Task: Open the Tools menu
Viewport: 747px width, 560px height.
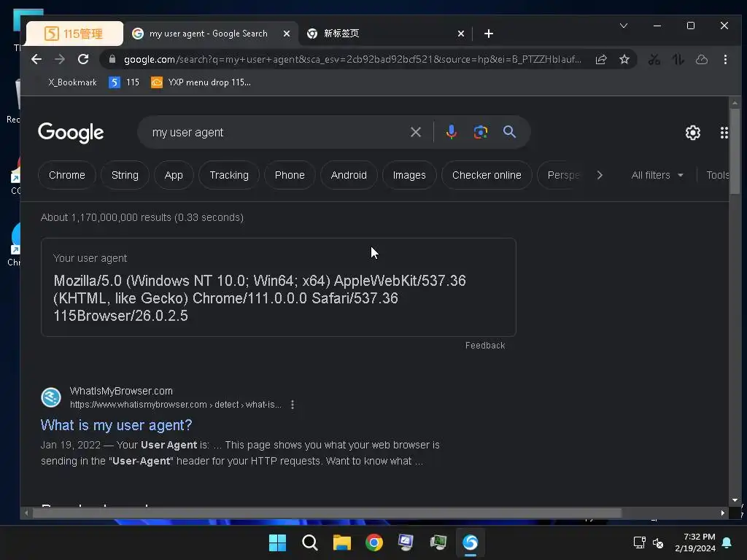Action: pyautogui.click(x=718, y=175)
